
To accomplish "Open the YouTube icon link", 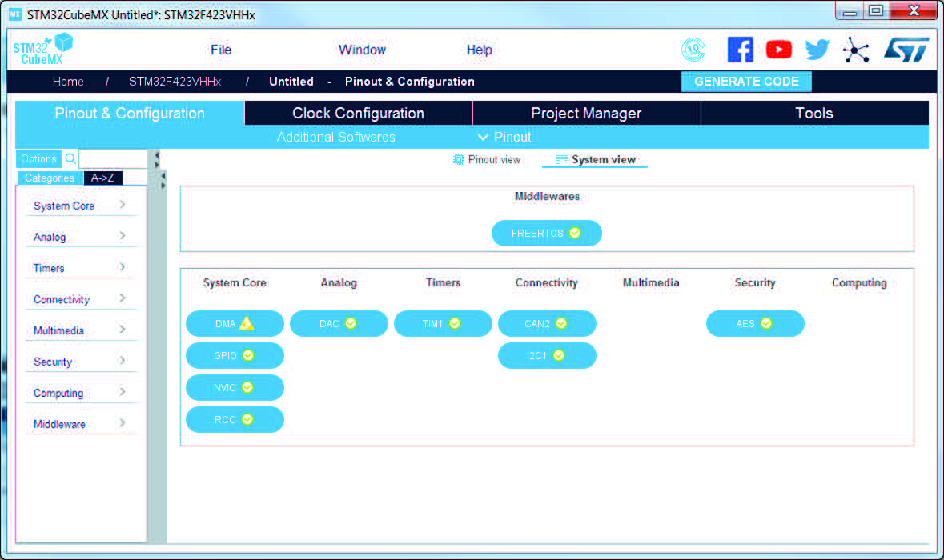I will tap(778, 50).
